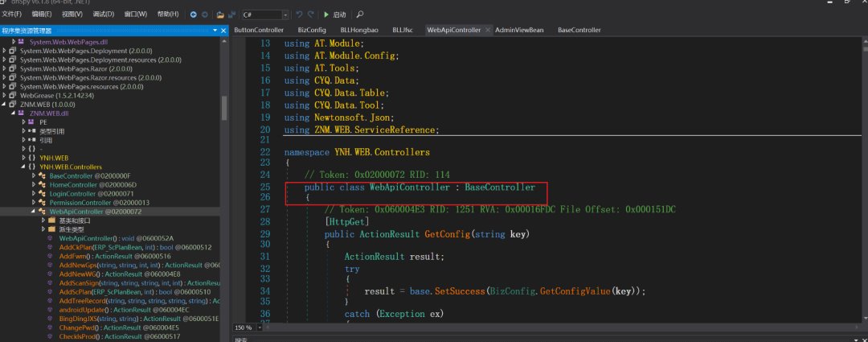The image size is (868, 342).
Task: Click the undo icon
Action: 300,14
